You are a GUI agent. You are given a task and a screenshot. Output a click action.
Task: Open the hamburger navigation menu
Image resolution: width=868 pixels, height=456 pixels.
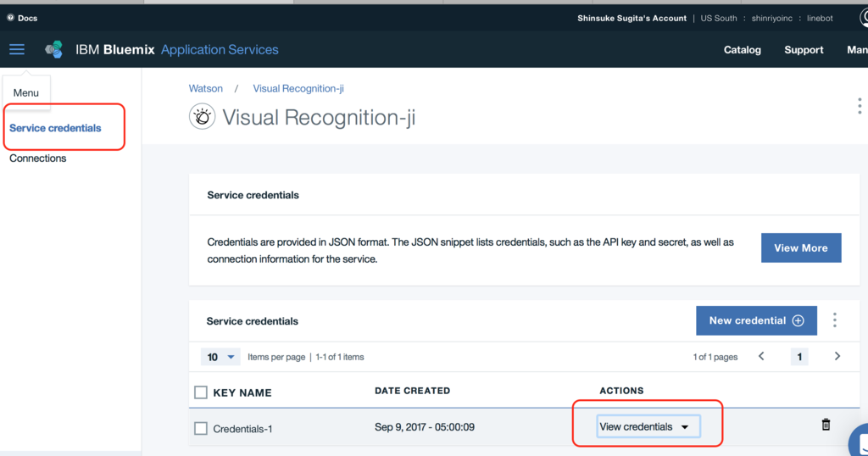17,49
